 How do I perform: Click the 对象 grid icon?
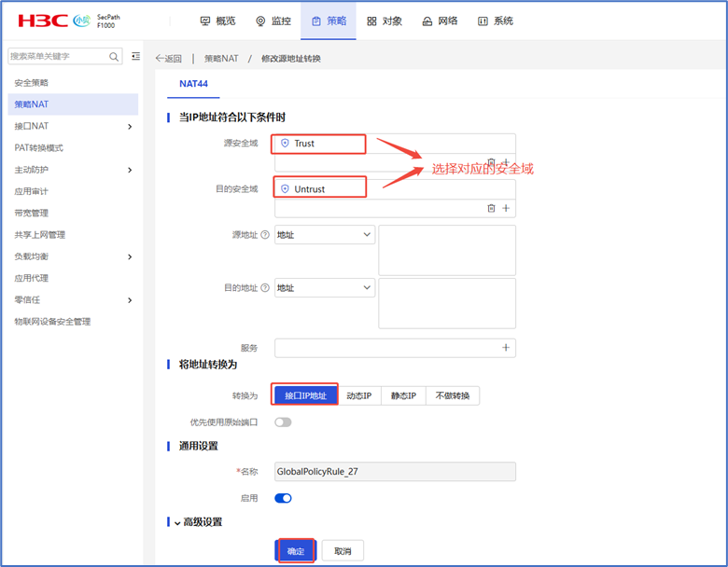pyautogui.click(x=371, y=21)
